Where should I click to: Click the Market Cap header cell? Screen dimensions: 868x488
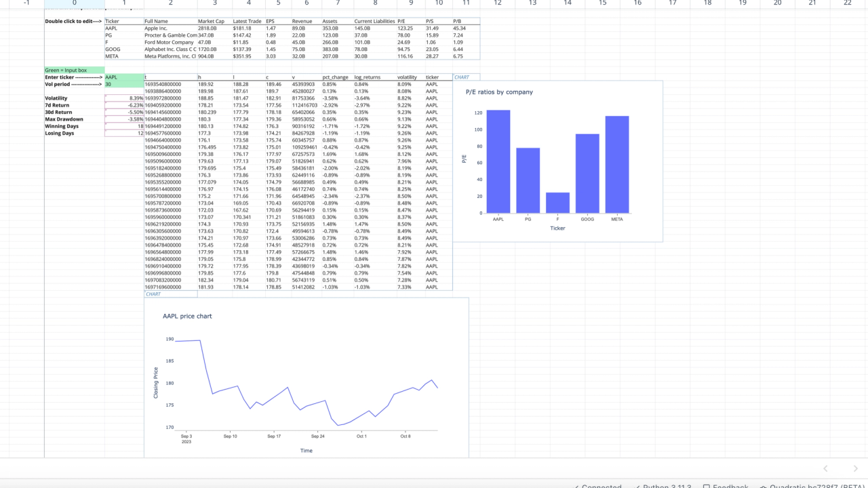pyautogui.click(x=214, y=21)
